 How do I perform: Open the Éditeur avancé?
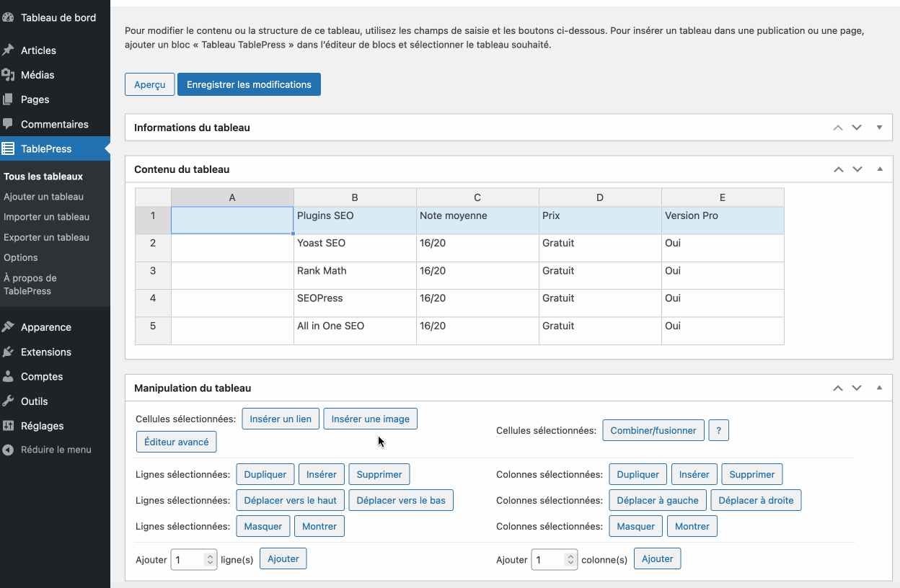coord(176,442)
